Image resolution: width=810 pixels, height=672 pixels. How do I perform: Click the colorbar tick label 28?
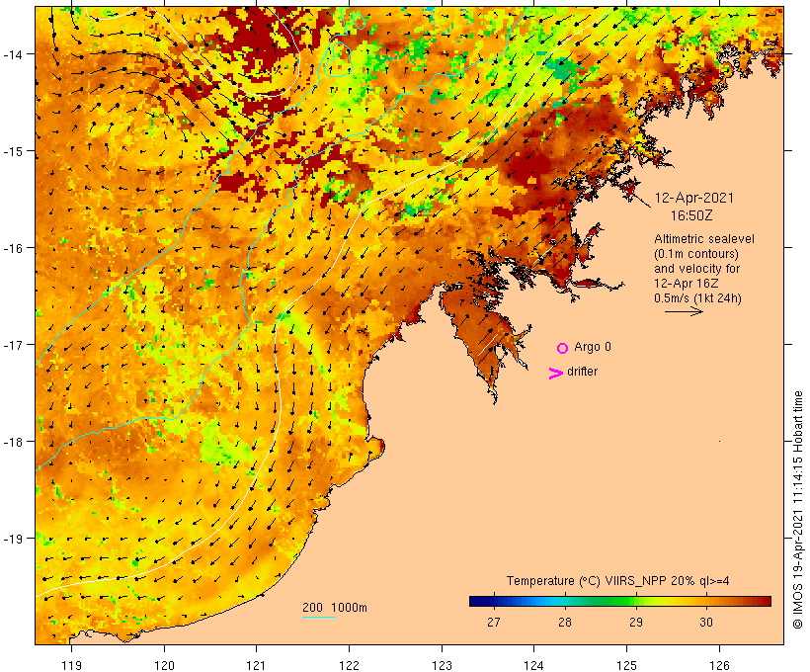pos(565,622)
